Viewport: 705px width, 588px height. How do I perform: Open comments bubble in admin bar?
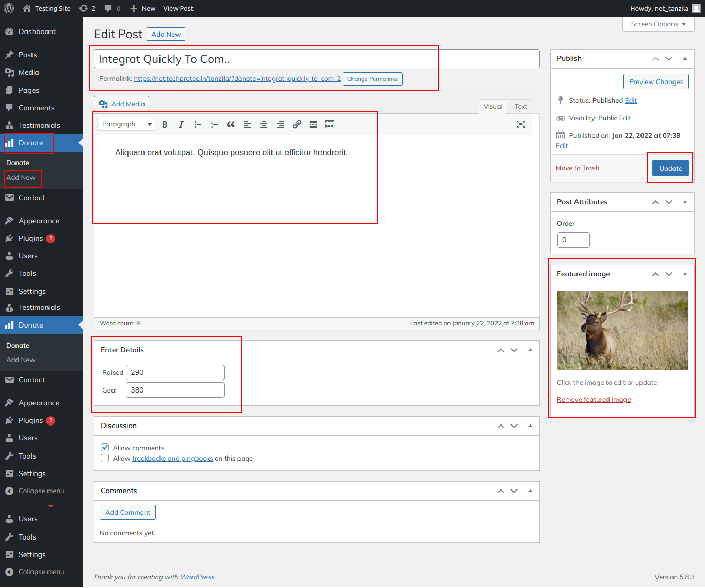[x=113, y=8]
